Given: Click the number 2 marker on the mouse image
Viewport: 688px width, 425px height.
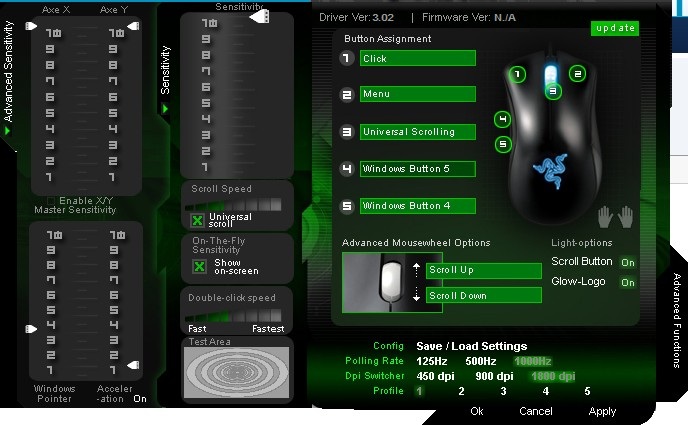Looking at the screenshot, I should point(577,74).
